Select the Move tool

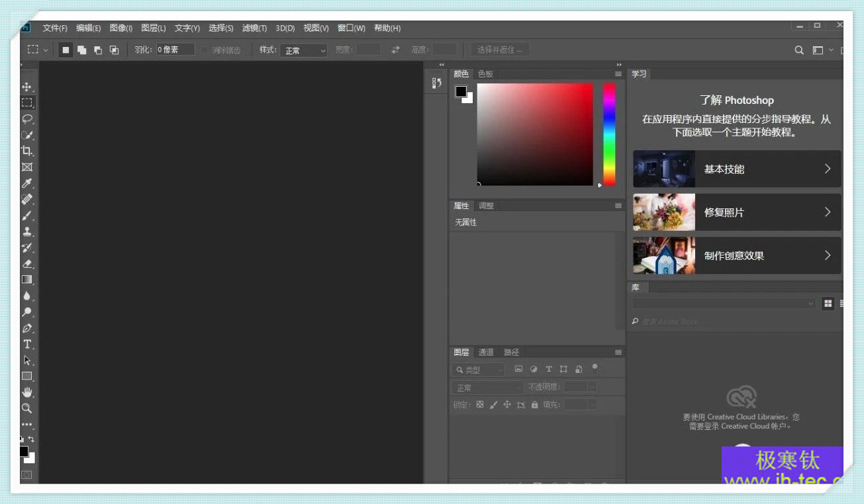point(27,87)
